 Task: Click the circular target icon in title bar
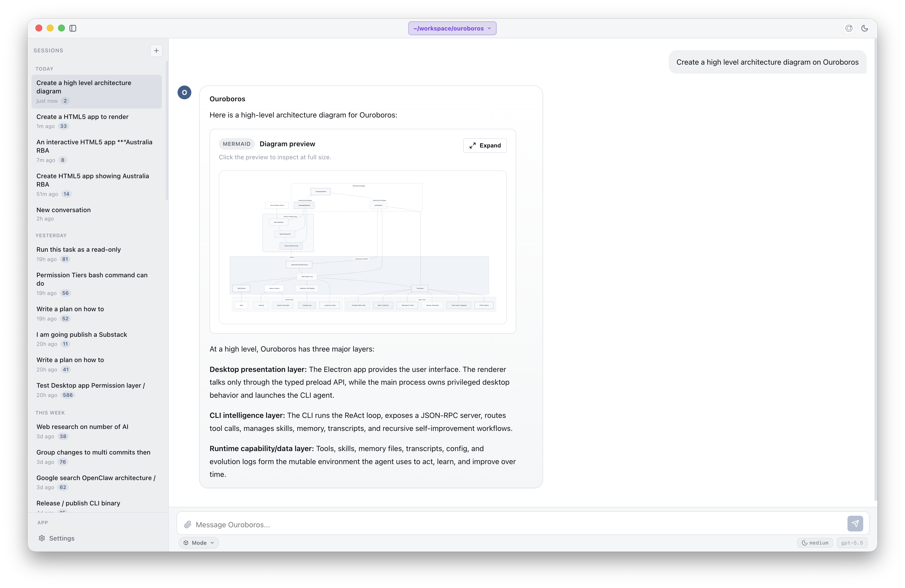pos(849,28)
